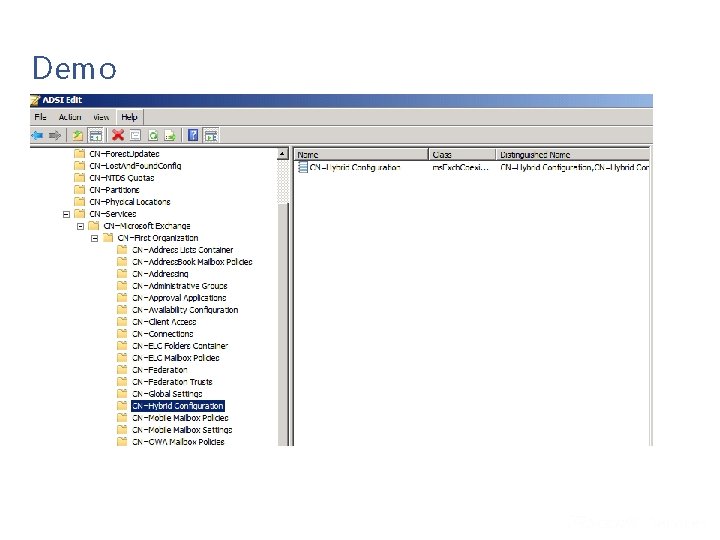720x540 pixels.
Task: Click the CN=Client Access folder icon
Action: 122,321
